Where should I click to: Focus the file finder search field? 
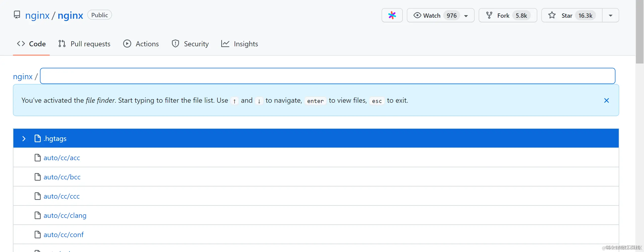[x=328, y=76]
